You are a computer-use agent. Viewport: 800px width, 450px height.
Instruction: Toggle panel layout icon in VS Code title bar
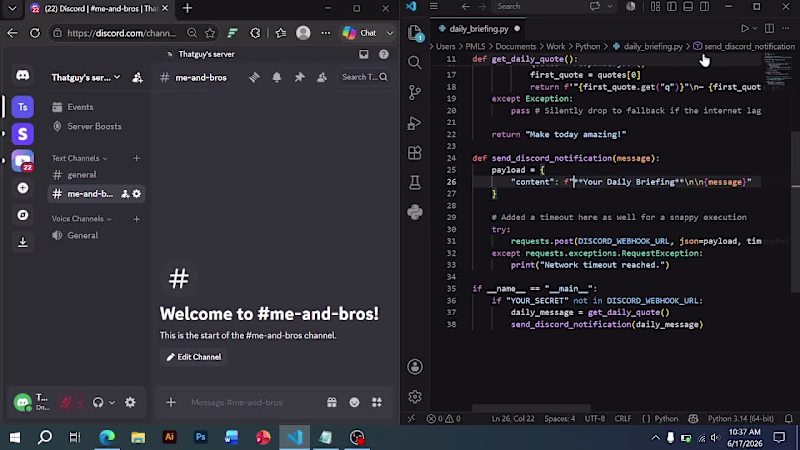(x=688, y=6)
